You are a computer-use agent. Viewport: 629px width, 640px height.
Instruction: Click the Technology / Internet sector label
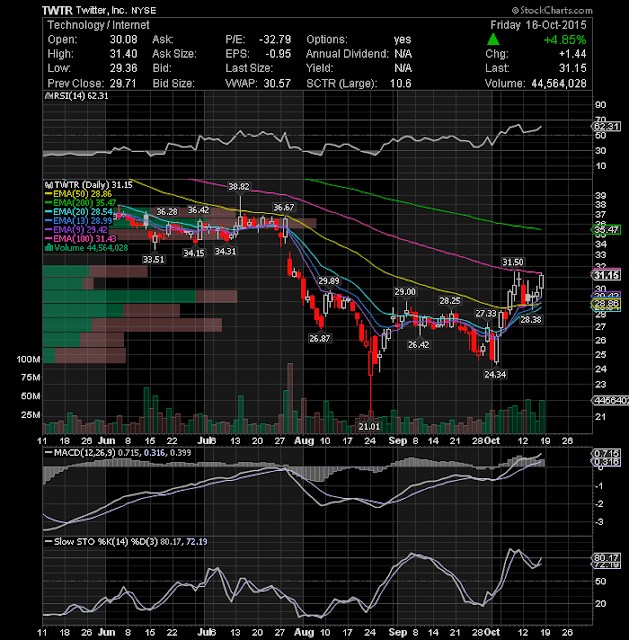(98, 25)
